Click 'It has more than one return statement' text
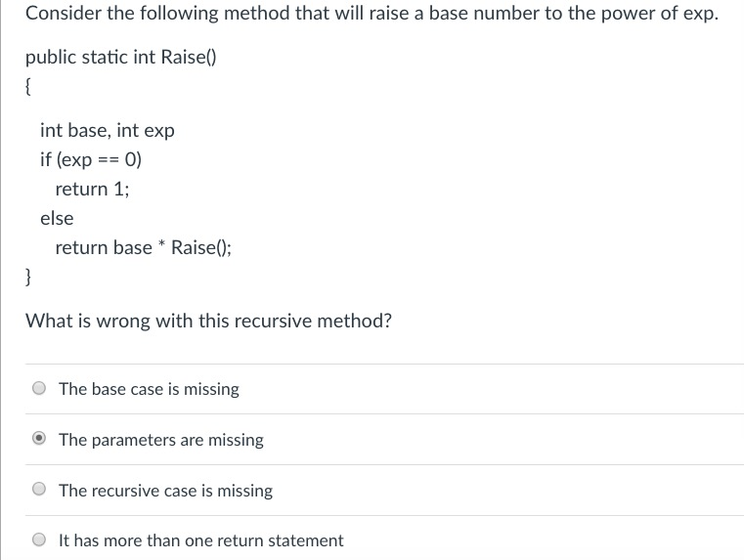This screenshot has width=744, height=560. tap(200, 540)
